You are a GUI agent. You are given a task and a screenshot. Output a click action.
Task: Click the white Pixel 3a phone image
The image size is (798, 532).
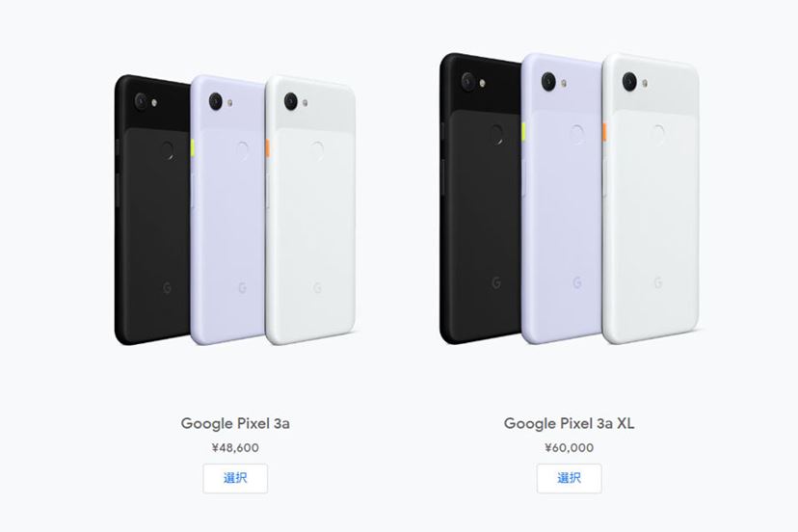pyautogui.click(x=310, y=210)
